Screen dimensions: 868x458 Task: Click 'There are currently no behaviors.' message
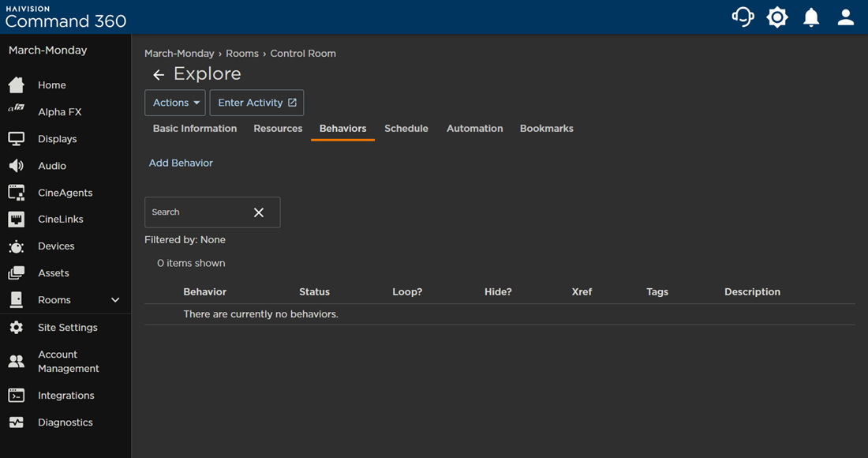click(260, 314)
